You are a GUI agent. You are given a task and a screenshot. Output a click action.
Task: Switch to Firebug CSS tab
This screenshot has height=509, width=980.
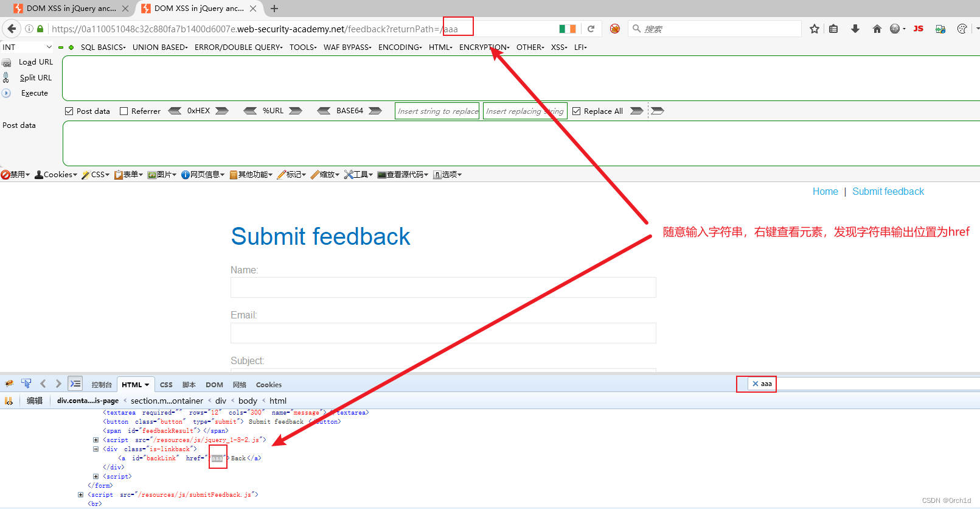tap(166, 385)
